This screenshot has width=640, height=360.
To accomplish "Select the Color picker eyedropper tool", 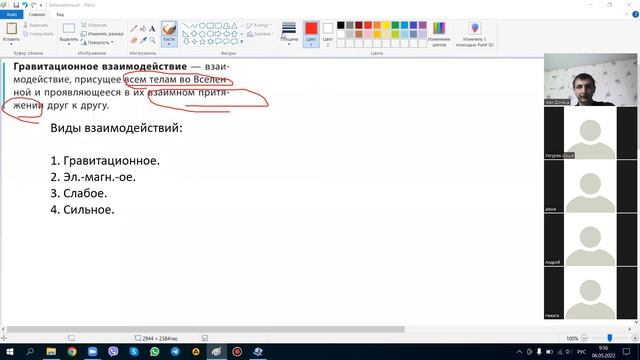I will coord(143,40).
